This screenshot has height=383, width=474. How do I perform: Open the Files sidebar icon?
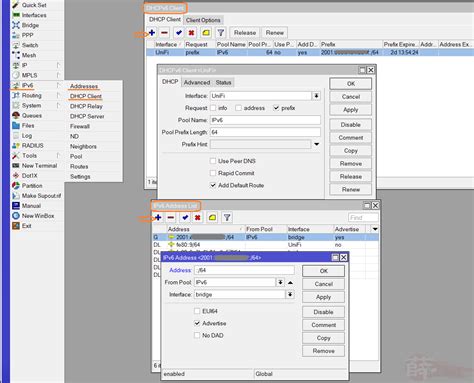pos(16,125)
